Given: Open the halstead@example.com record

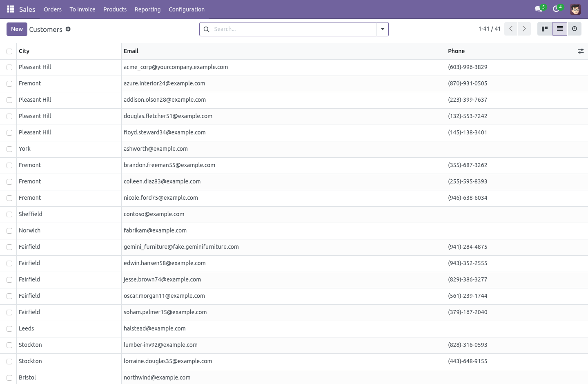Looking at the screenshot, I should point(155,328).
